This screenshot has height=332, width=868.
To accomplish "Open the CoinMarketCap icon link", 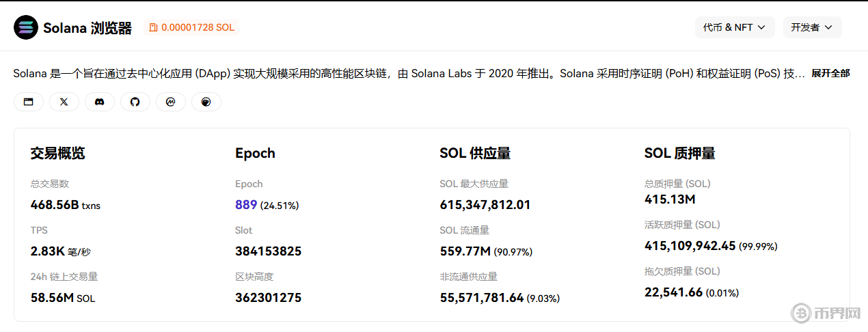I will pos(171,102).
